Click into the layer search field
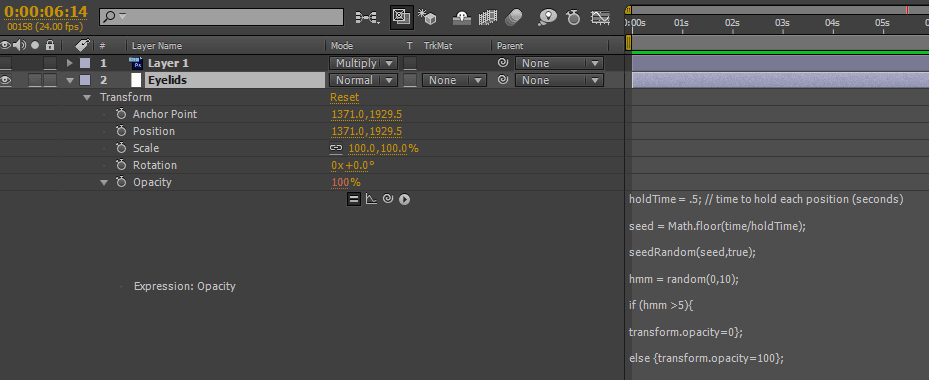 pos(221,17)
